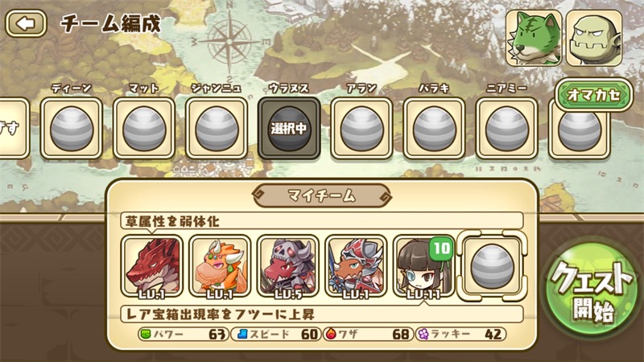This screenshot has width=644, height=362.
Task: Select the brown-haired girl LV.11 member
Action: 424,266
